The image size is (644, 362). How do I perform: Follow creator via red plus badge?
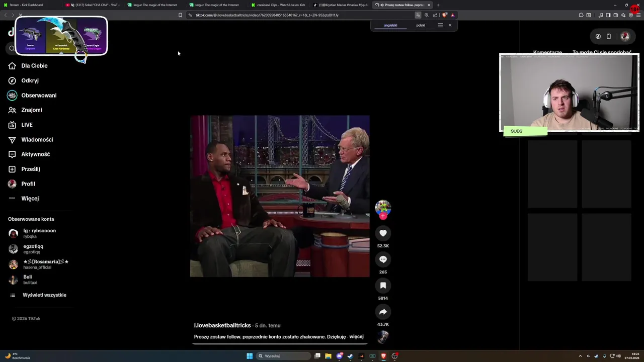click(383, 216)
